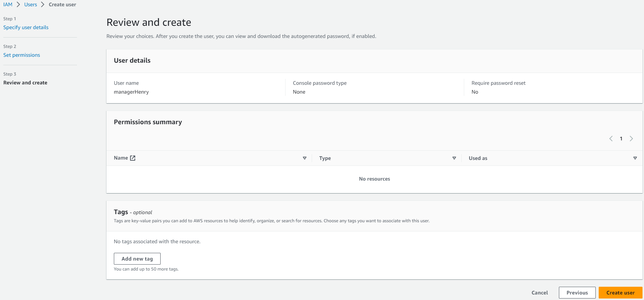The image size is (644, 300).
Task: Jump back to Set permissions step
Action: 22,55
